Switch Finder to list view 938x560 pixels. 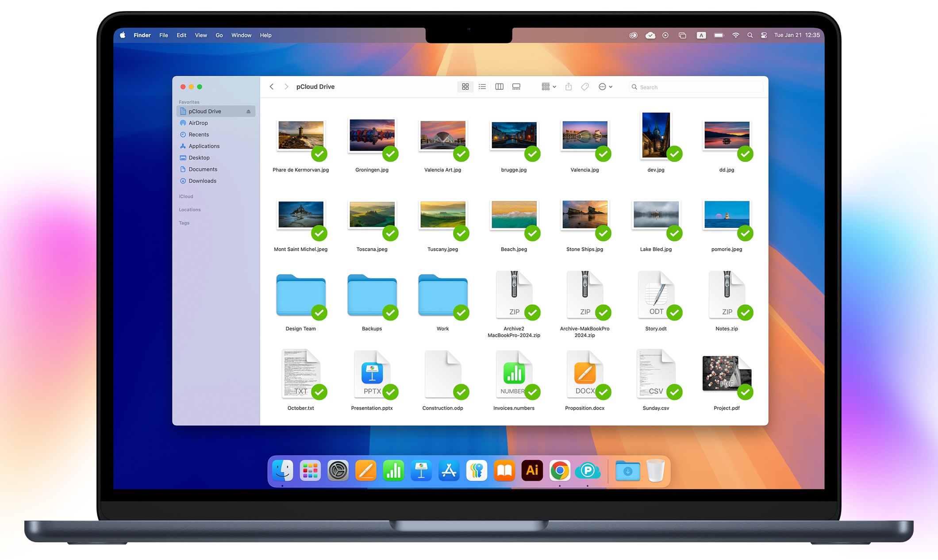click(x=482, y=86)
